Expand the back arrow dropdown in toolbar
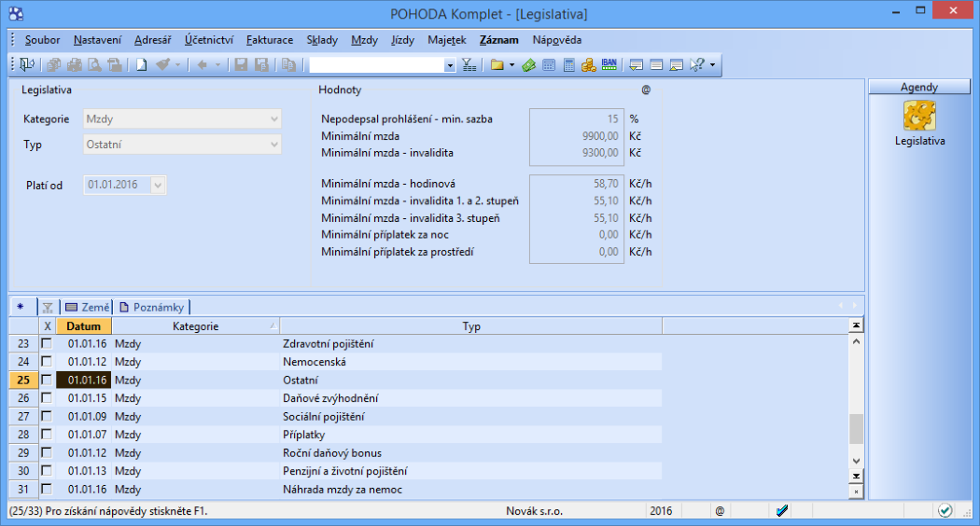Screen dimensions: 980x526 [217, 64]
